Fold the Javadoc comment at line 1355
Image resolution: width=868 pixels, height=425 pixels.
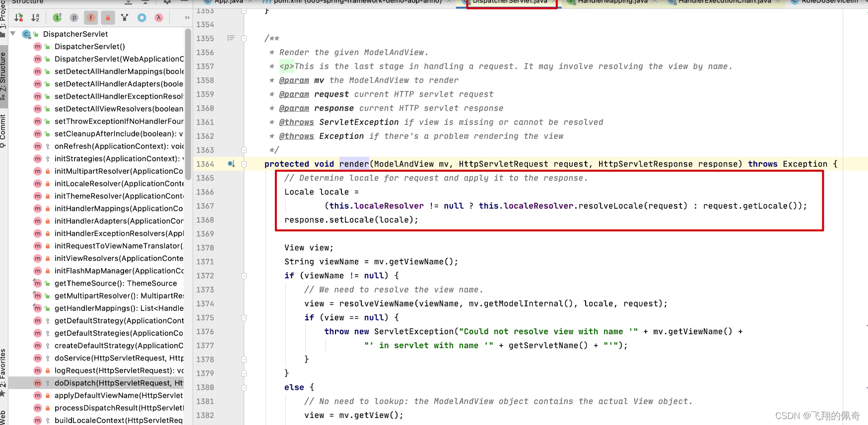(x=244, y=38)
